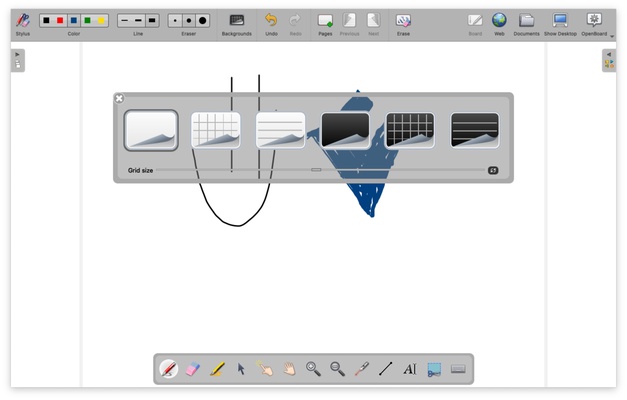627x400 pixels.
Task: Select the plain dark background
Action: (345, 130)
